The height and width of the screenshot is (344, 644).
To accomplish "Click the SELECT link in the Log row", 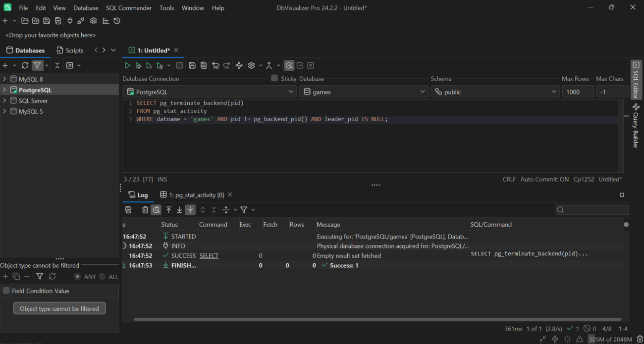I will point(209,255).
